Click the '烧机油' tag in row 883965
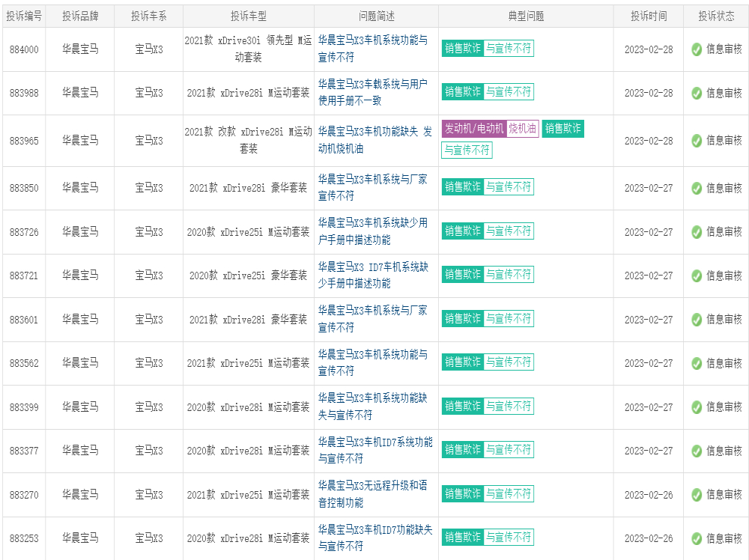 click(x=523, y=129)
